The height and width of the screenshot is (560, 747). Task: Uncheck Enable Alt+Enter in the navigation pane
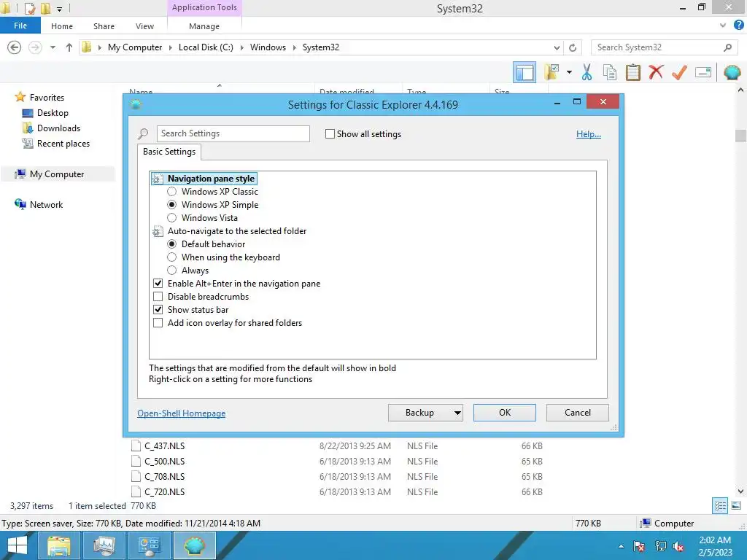point(158,284)
